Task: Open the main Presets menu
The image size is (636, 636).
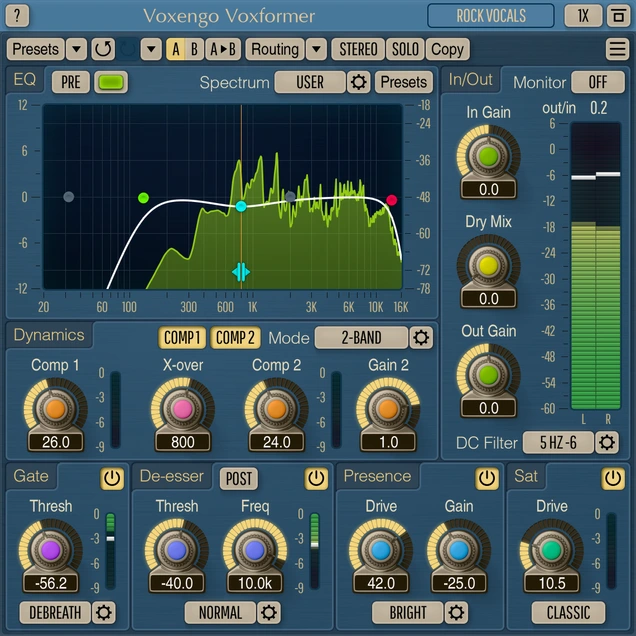Action: click(36, 49)
